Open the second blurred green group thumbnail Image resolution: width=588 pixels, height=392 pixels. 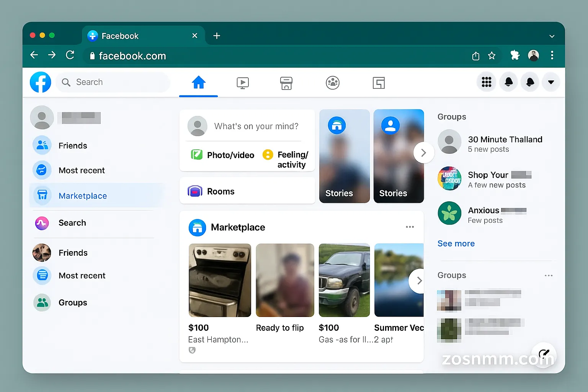(x=449, y=330)
